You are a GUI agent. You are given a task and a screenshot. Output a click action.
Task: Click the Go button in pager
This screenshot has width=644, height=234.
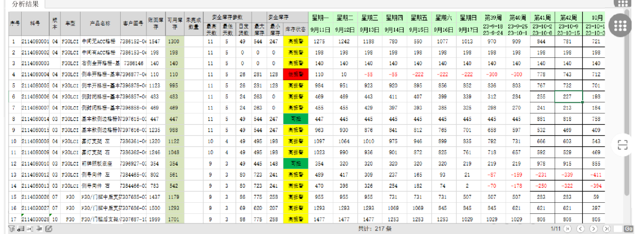628,229
